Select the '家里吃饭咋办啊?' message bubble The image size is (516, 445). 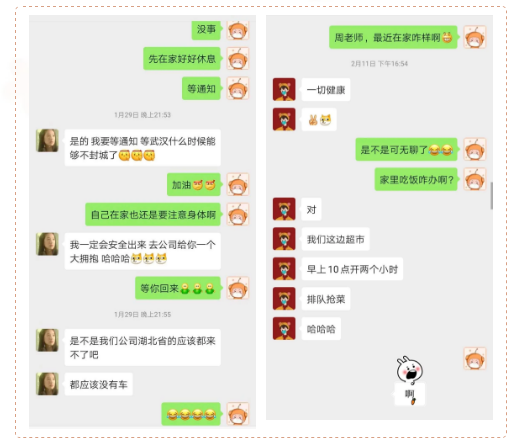pos(416,180)
